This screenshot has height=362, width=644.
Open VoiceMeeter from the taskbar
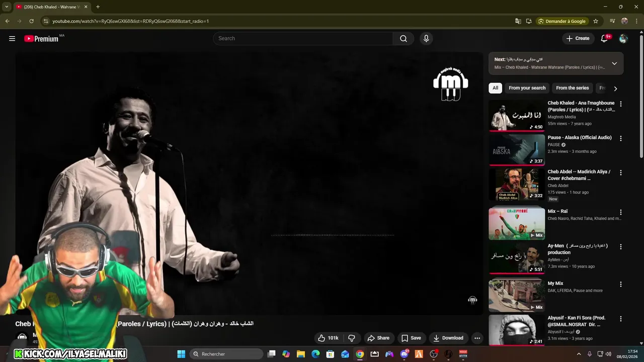pyautogui.click(x=463, y=354)
